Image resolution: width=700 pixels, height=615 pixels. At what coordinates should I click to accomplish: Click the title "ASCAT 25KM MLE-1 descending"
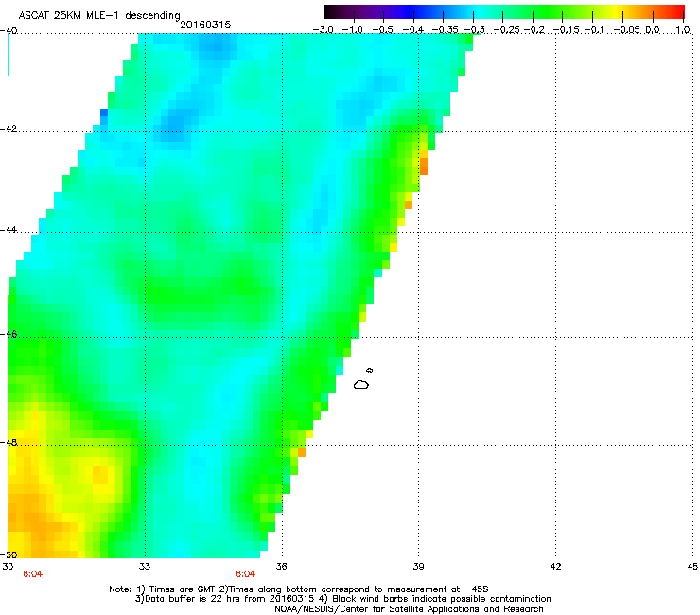coord(99,15)
